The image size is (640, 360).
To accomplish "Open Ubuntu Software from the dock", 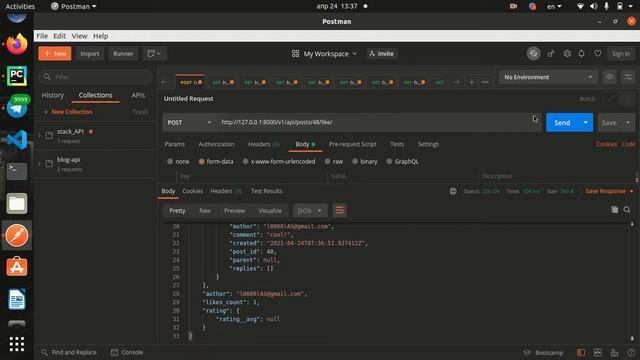I will 17,267.
